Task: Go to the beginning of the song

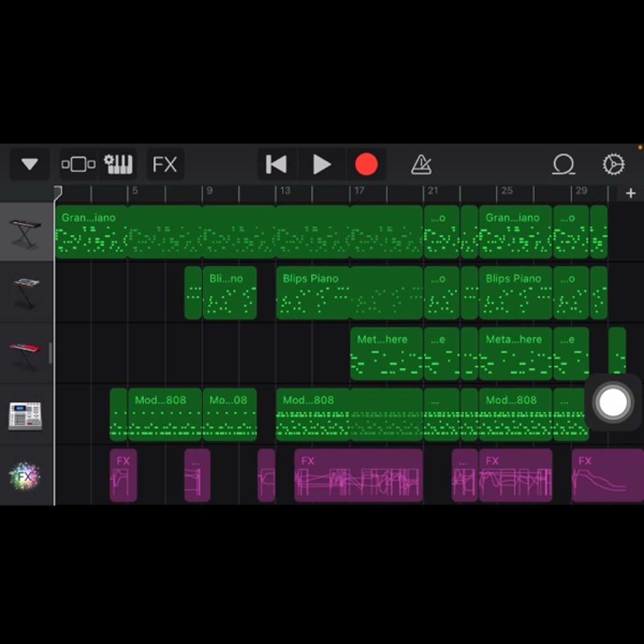Action: pos(276,164)
